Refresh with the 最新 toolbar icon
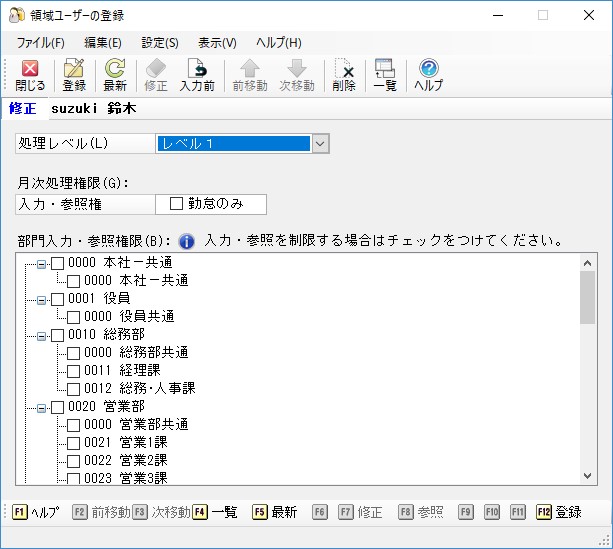Image resolution: width=613 pixels, height=549 pixels. click(115, 75)
